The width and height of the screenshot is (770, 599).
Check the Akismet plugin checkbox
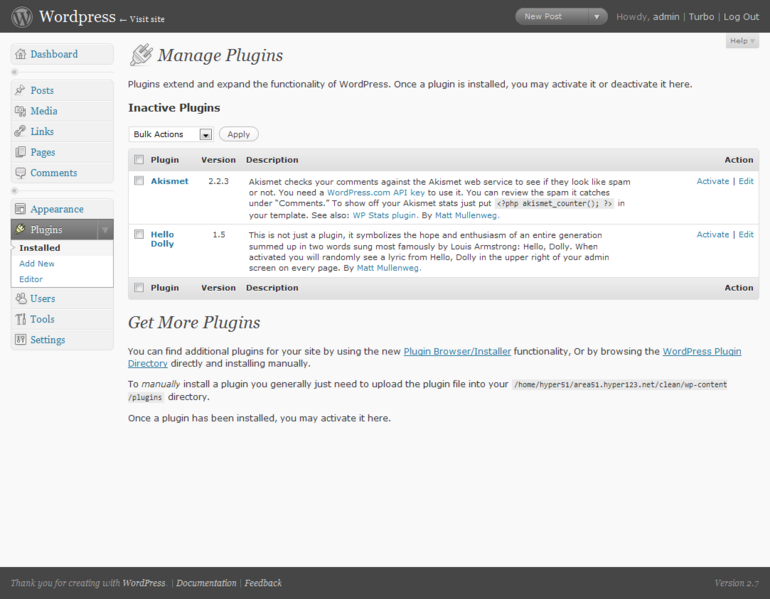[x=139, y=181]
